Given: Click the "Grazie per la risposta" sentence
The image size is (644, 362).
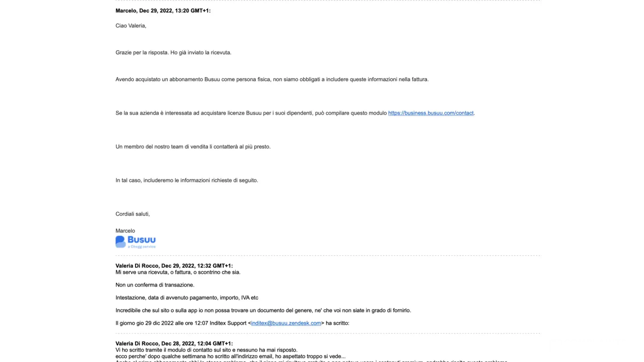Looking at the screenshot, I should 173,52.
